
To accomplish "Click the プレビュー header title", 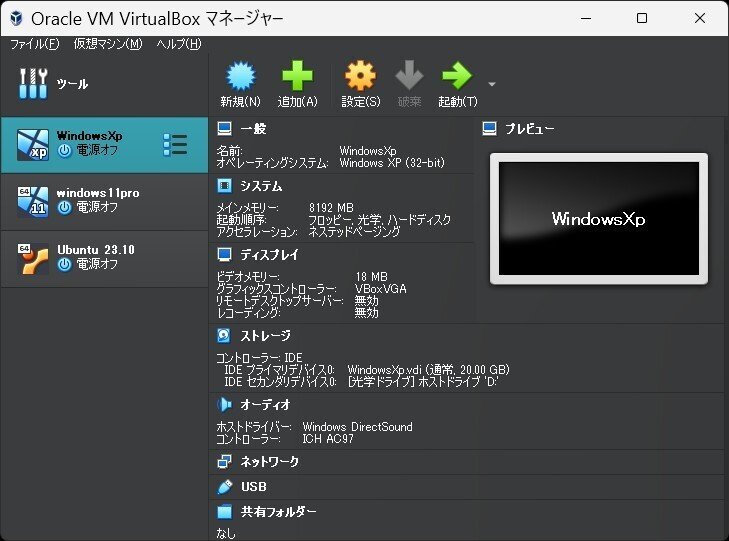I will (530, 129).
